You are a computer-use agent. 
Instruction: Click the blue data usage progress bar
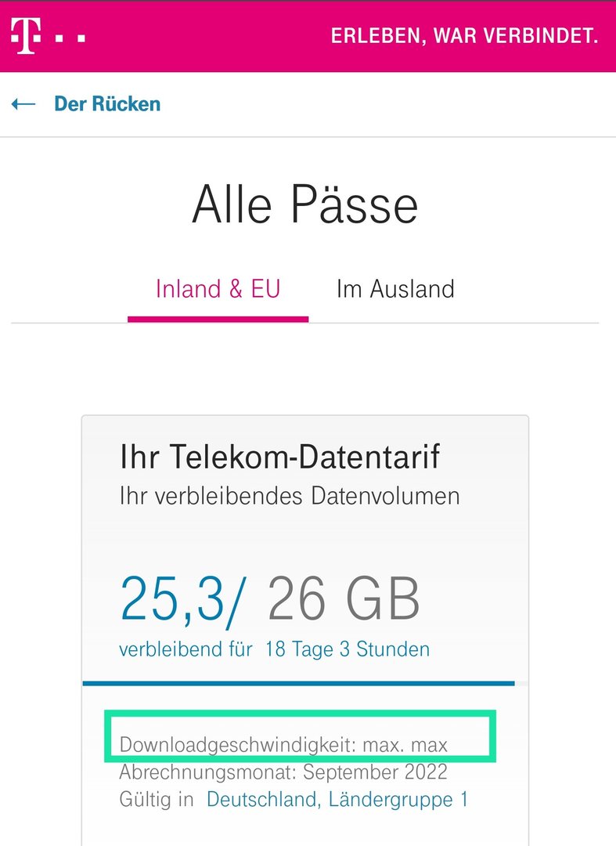coord(297,683)
